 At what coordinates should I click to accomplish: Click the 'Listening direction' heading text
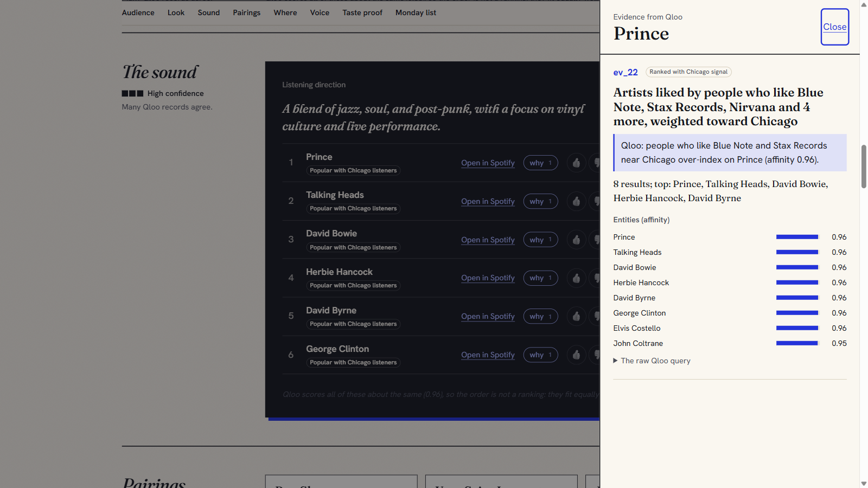coord(314,85)
